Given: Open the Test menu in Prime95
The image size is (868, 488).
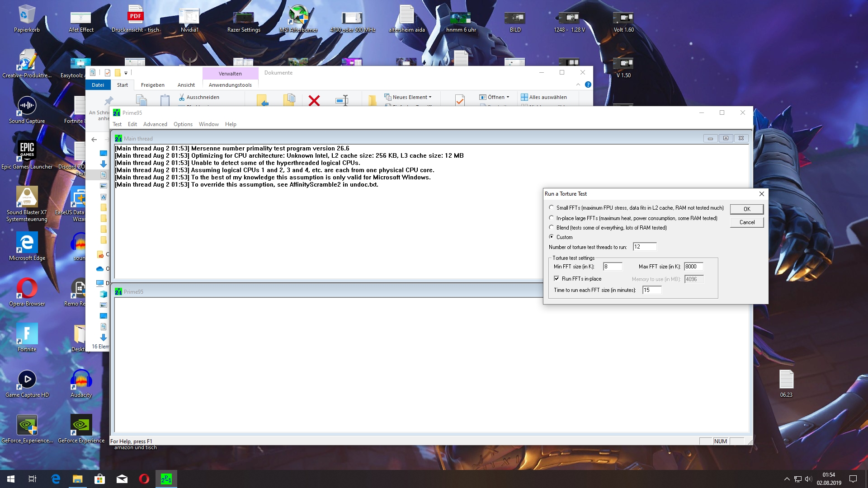Looking at the screenshot, I should [x=117, y=124].
